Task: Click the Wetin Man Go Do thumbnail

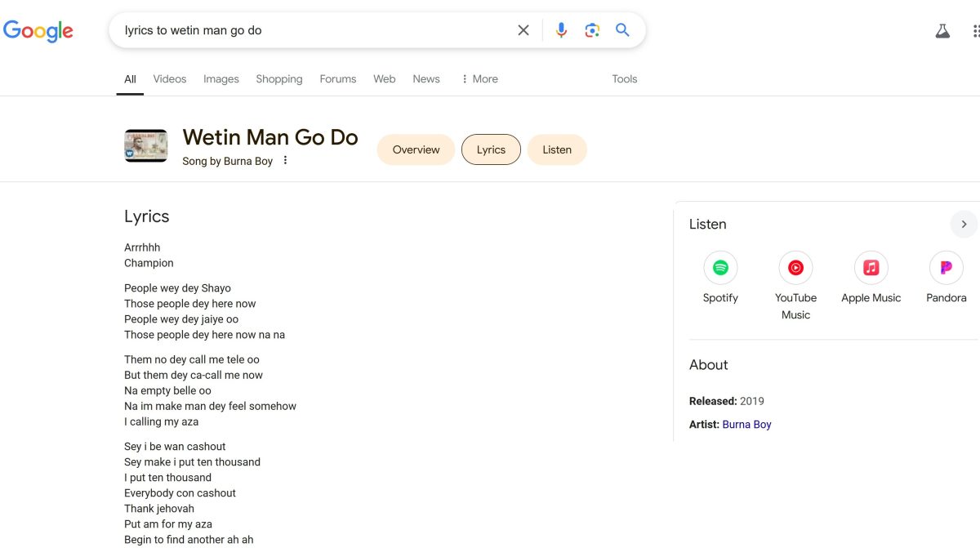Action: 145,145
